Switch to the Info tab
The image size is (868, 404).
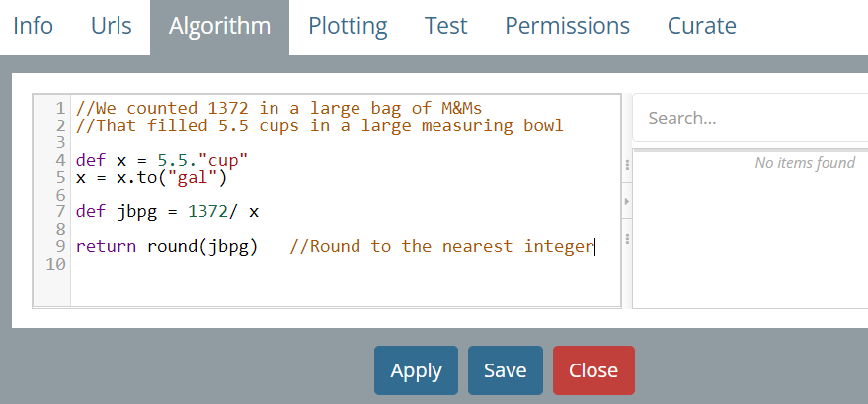(x=33, y=26)
